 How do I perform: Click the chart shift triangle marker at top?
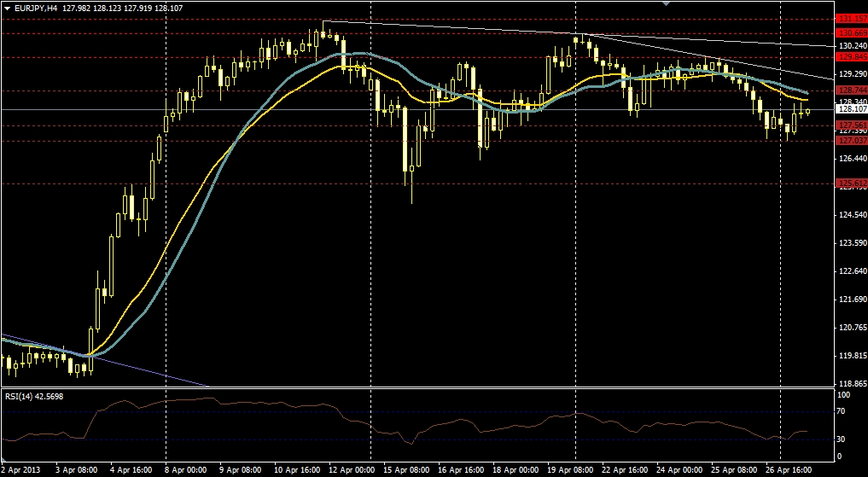click(667, 3)
